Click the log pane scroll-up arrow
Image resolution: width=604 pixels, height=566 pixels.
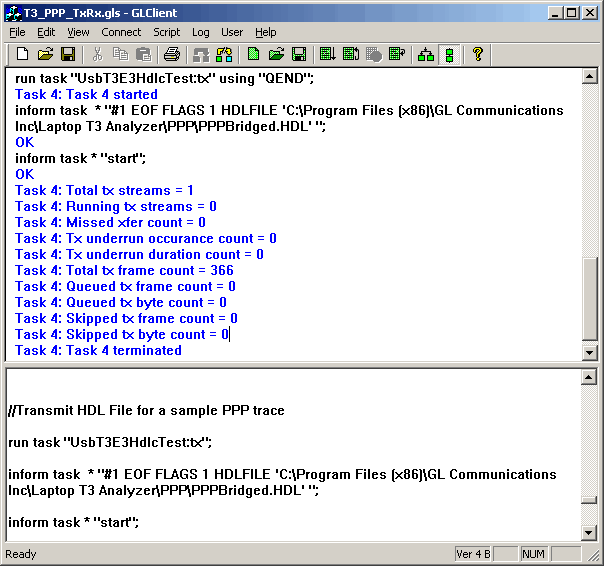click(589, 76)
